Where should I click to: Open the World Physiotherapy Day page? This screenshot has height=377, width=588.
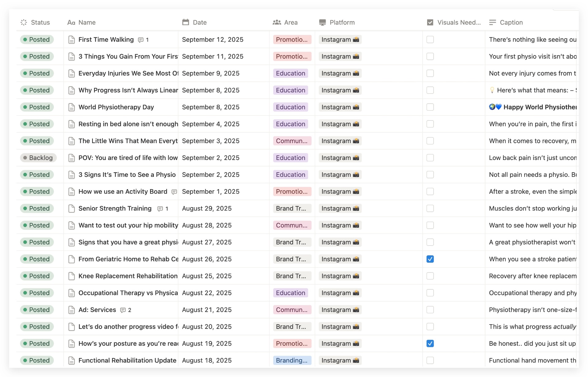click(116, 107)
